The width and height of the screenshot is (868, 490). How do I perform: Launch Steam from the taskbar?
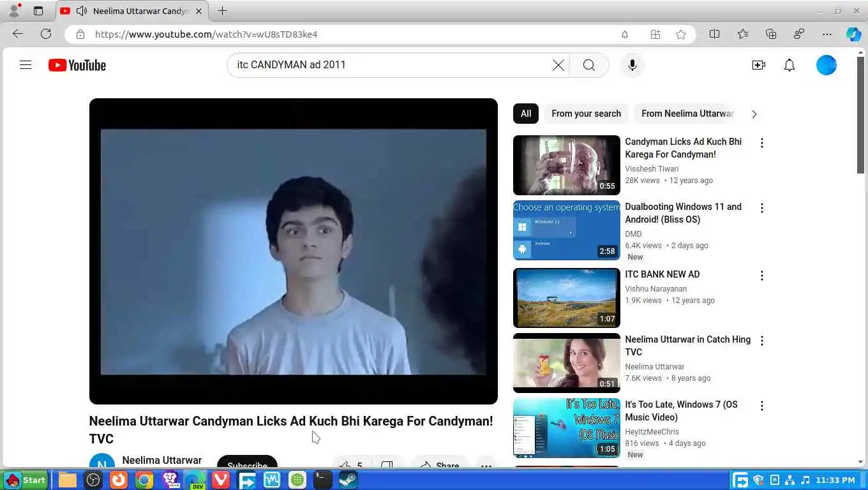tap(348, 480)
